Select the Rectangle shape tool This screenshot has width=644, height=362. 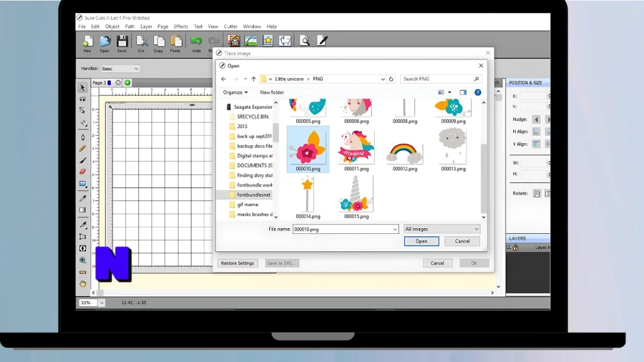pos(82,184)
